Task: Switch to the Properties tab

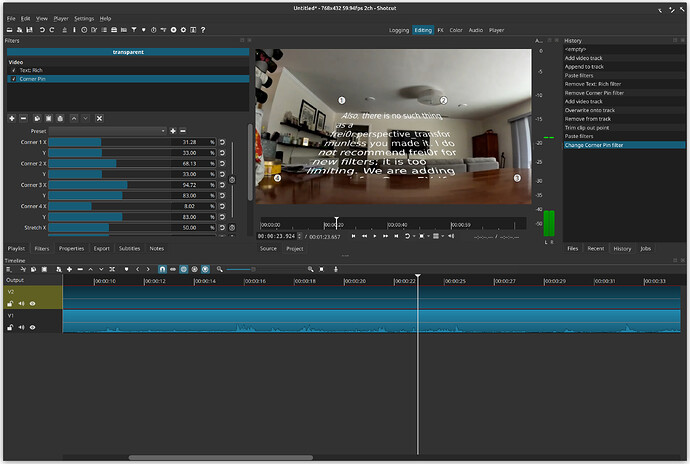Action: (x=71, y=248)
